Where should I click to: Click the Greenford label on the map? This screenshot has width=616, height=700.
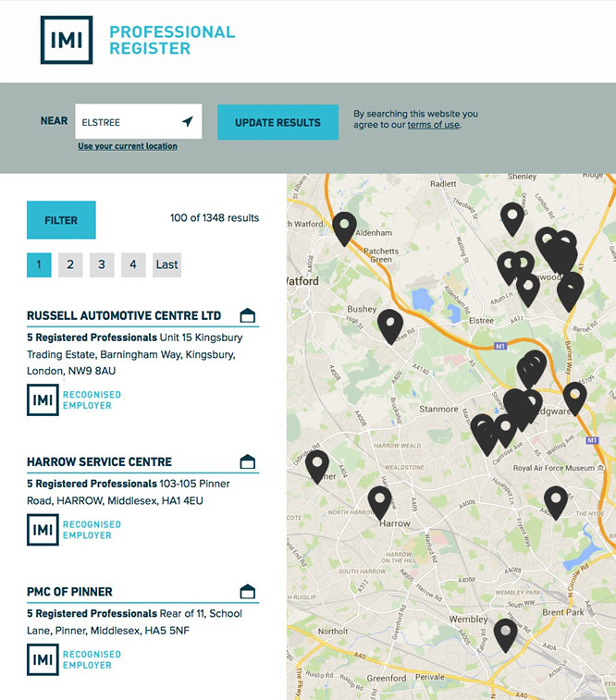pos(387,678)
